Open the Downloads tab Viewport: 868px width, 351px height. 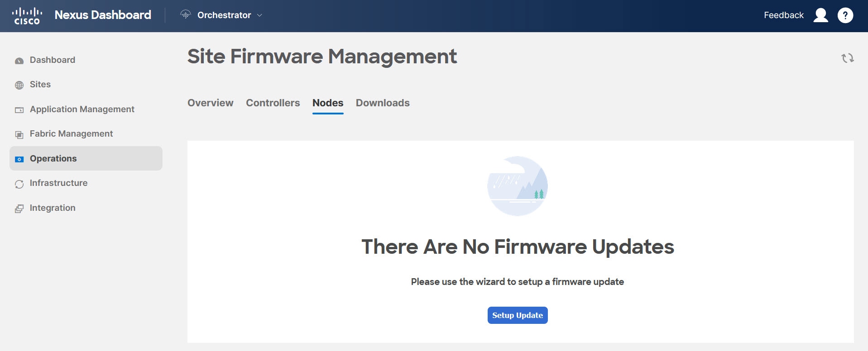coord(383,103)
